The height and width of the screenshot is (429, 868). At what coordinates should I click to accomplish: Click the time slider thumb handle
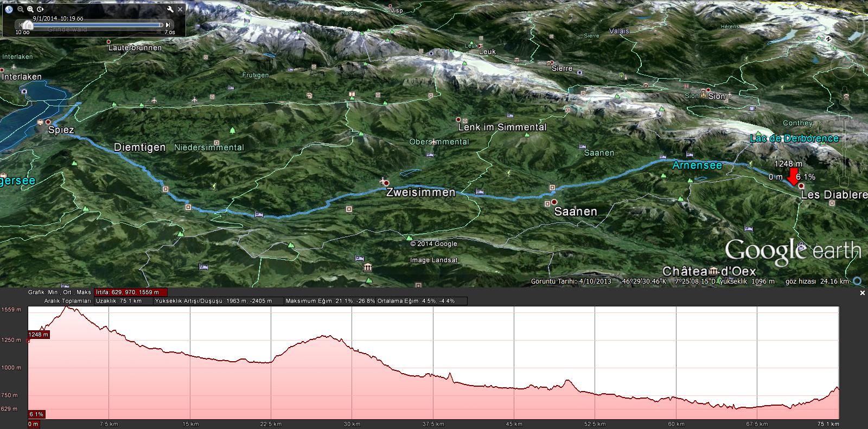coord(27,25)
